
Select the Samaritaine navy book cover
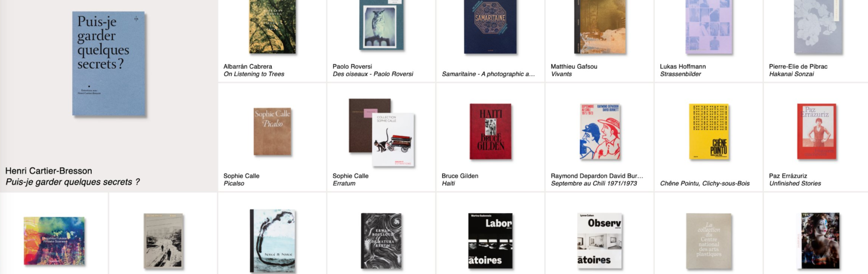pos(490,26)
